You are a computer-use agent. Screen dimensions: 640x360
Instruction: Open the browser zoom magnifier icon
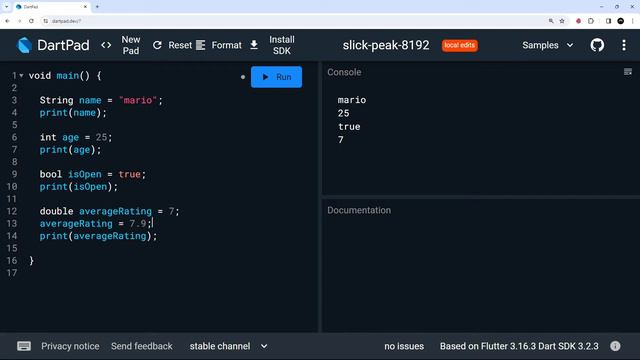pos(551,21)
